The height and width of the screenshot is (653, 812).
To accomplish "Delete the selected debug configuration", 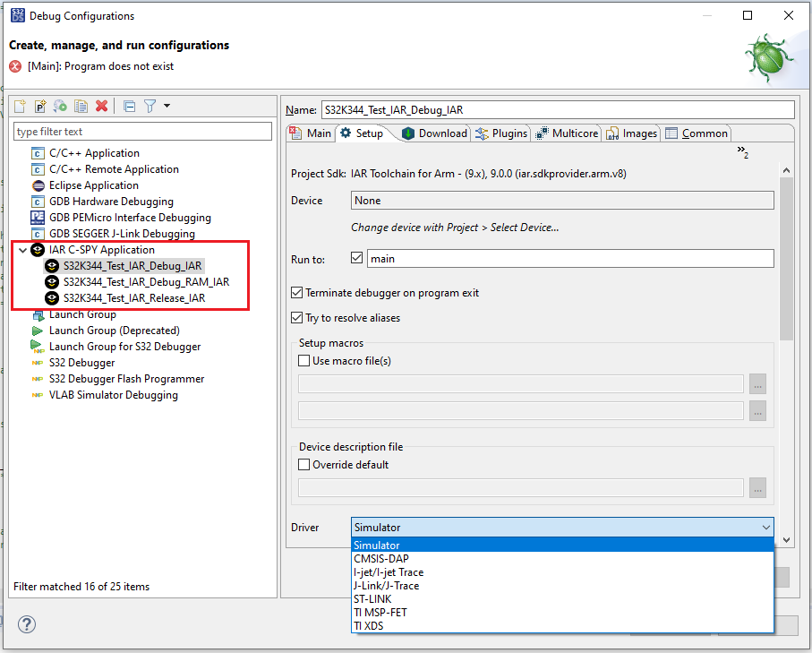I will point(101,106).
